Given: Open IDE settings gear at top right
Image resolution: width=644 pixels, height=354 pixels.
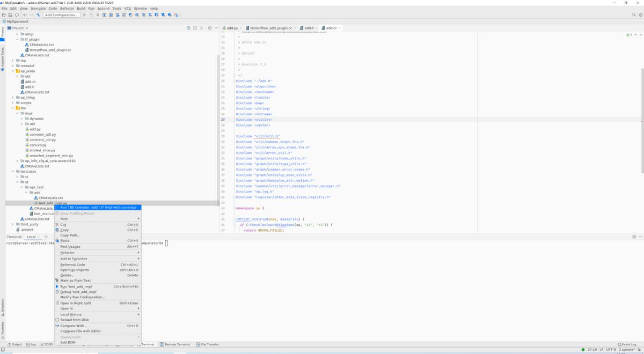Looking at the screenshot, I should coord(640,15).
